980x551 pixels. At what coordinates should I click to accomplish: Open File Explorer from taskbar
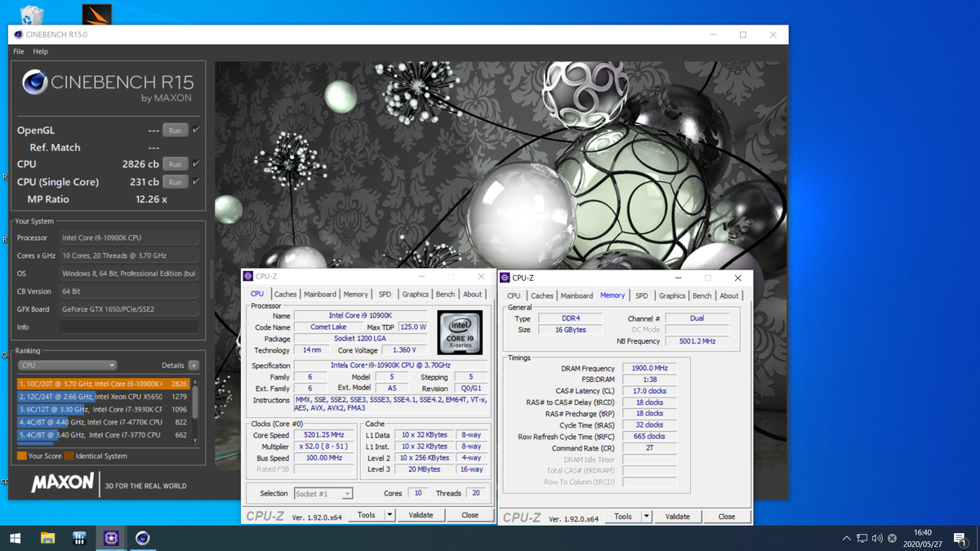[x=47, y=538]
